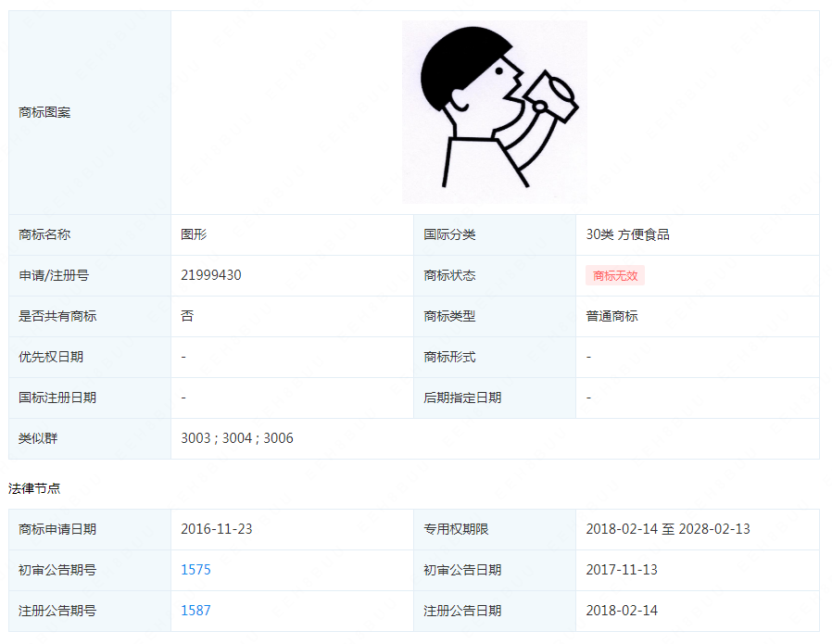Select preliminary announcement date 2017-11-13

pyautogui.click(x=622, y=570)
